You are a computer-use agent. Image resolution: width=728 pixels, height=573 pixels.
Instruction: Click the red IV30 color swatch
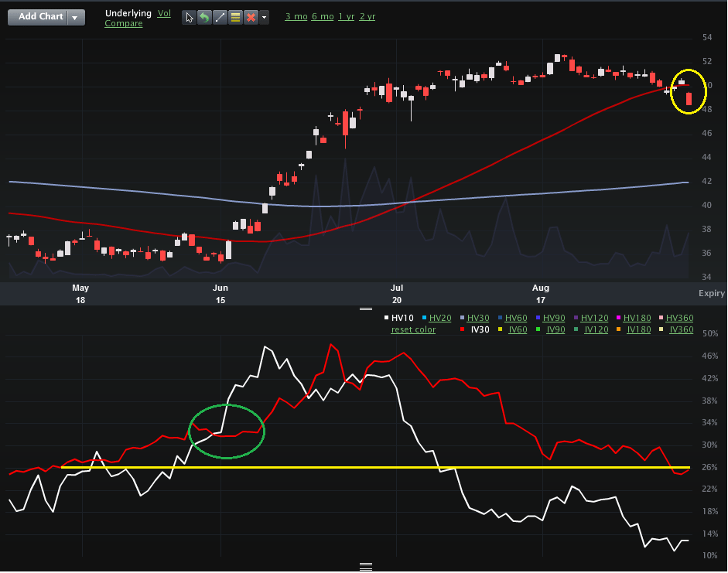click(463, 329)
